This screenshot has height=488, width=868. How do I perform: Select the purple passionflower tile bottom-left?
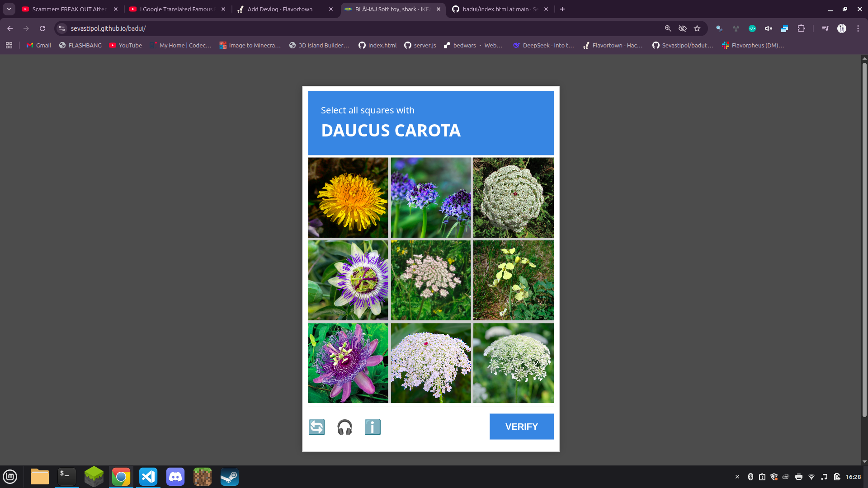pyautogui.click(x=348, y=363)
